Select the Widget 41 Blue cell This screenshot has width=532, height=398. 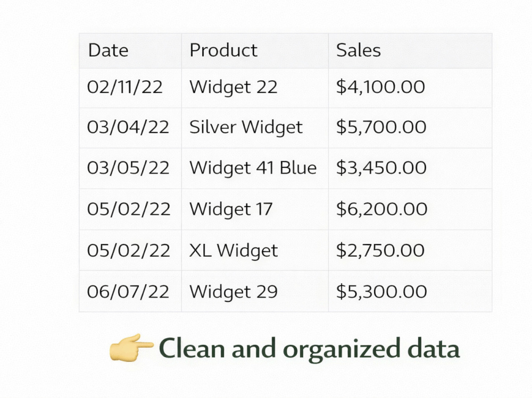click(255, 168)
